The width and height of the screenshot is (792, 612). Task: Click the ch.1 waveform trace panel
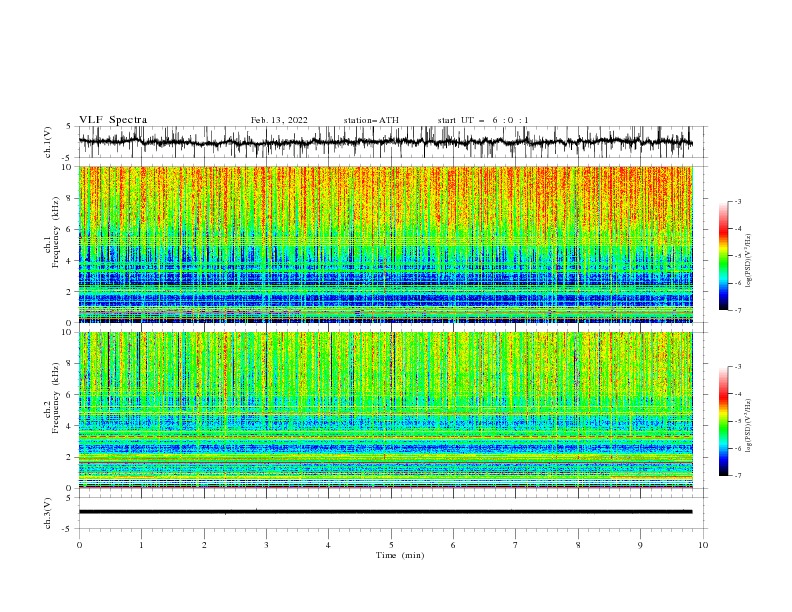(x=393, y=142)
